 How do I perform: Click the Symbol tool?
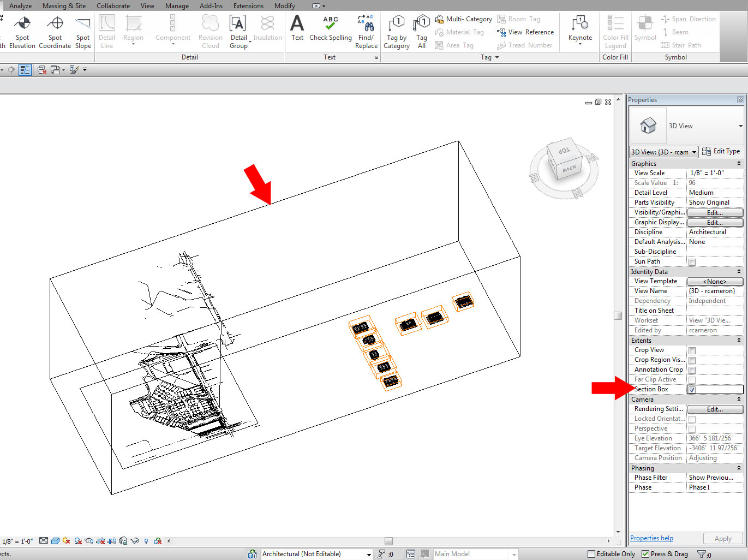pos(645,28)
